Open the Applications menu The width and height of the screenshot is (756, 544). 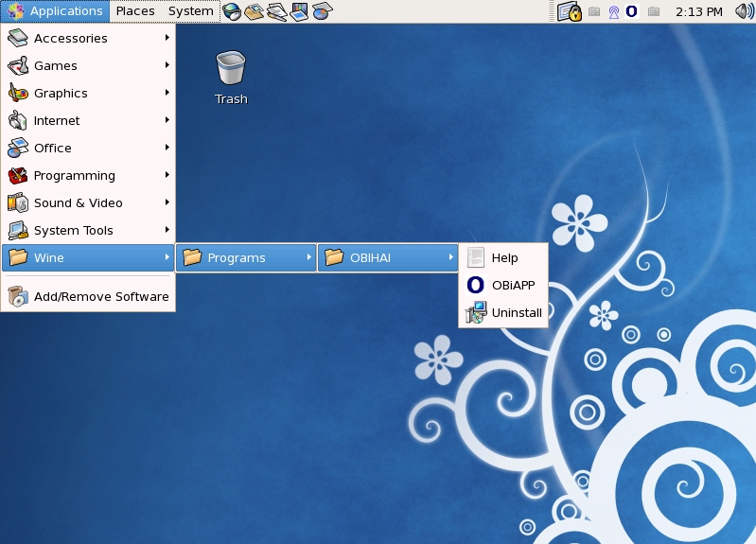tap(56, 11)
